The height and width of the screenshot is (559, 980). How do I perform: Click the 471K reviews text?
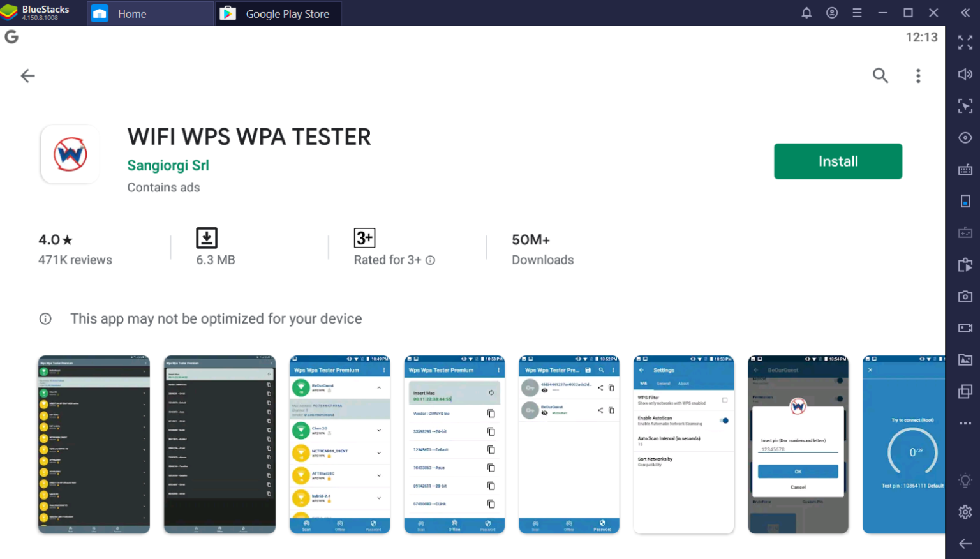point(75,260)
